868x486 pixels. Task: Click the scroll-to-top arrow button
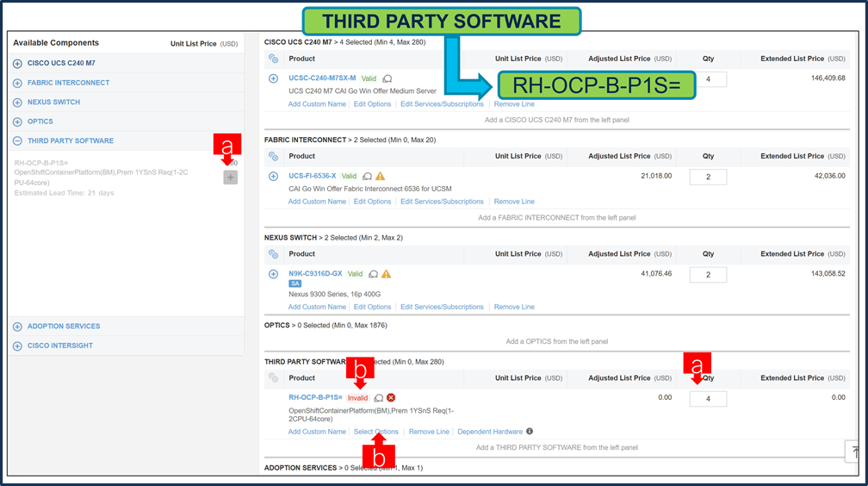pos(853,452)
